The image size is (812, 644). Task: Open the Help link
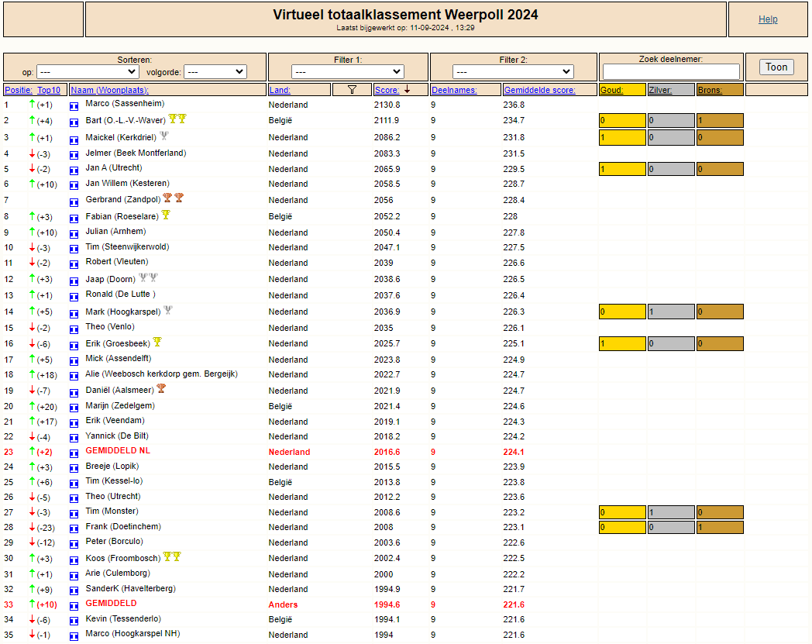coord(768,19)
